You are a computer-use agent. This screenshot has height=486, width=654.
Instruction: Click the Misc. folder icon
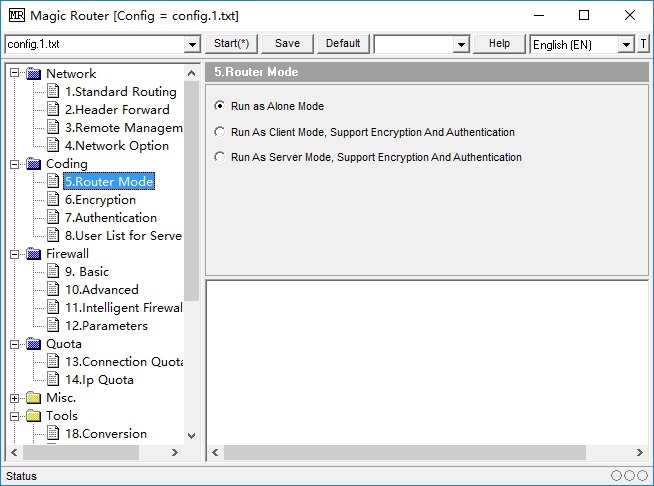point(34,398)
